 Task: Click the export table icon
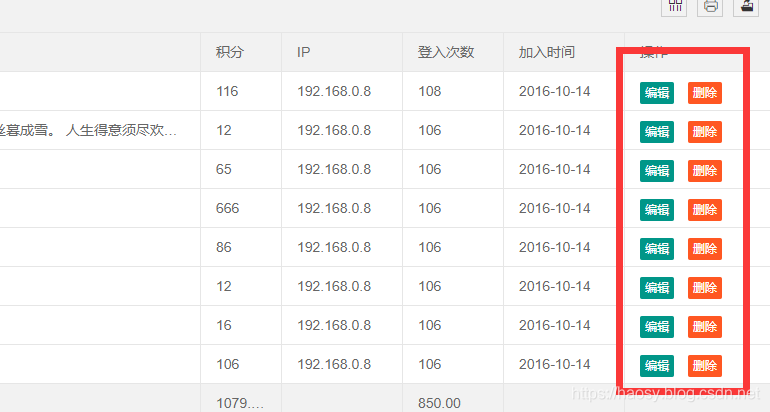[x=746, y=6]
